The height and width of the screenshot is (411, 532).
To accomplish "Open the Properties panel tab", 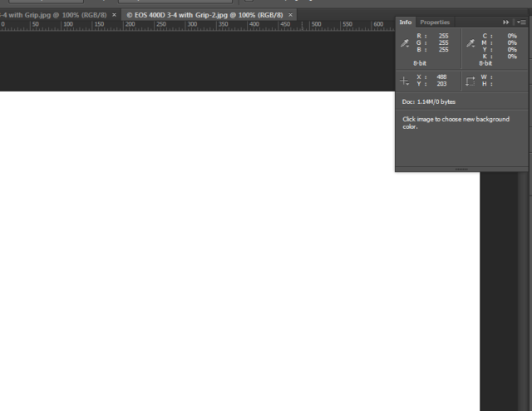I will [435, 22].
